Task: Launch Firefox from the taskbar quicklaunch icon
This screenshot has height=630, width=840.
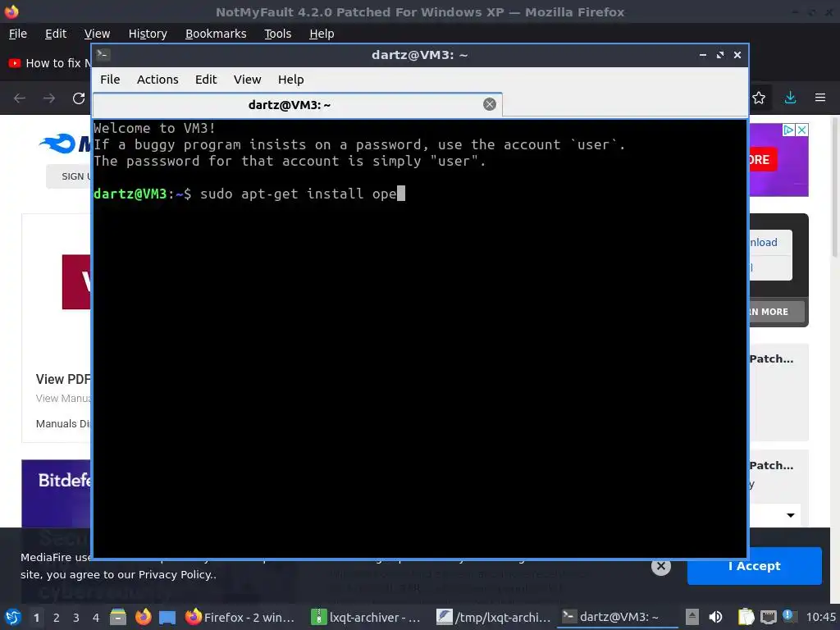Action: 143,617
